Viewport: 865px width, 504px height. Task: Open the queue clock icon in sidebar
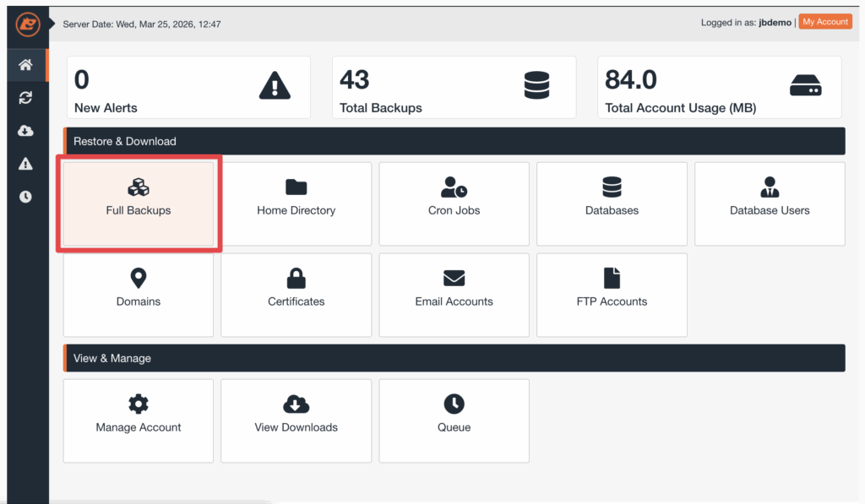pos(25,197)
